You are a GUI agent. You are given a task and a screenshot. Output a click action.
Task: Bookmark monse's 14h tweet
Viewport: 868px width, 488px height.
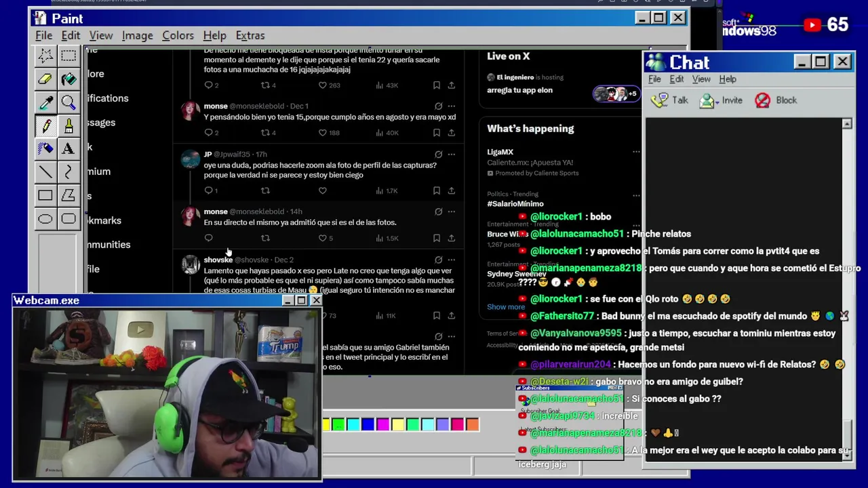click(x=437, y=238)
